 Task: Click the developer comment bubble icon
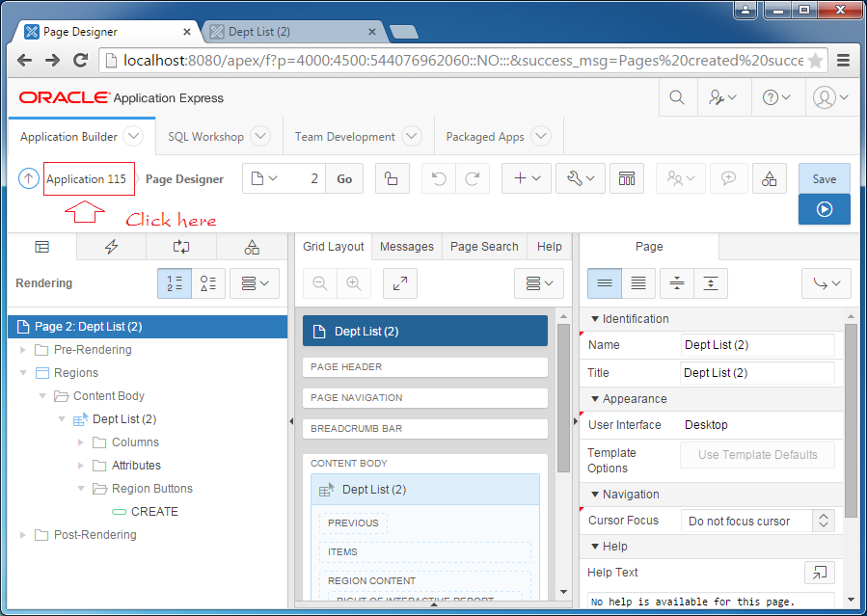(x=728, y=178)
